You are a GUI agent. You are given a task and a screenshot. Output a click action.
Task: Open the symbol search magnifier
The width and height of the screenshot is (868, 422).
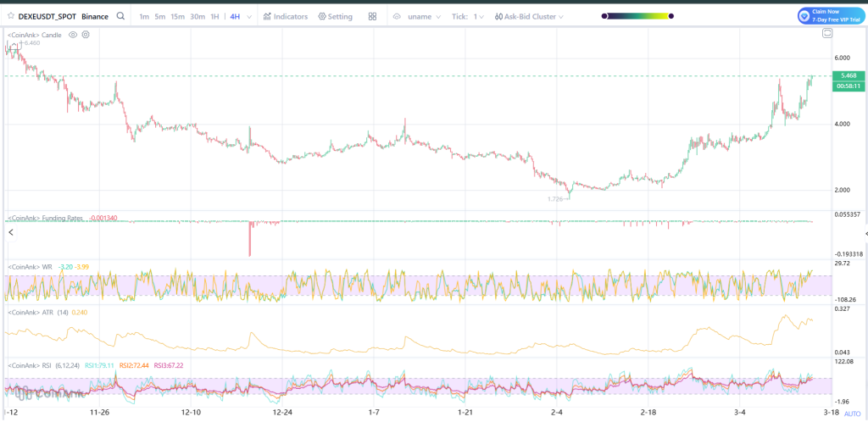pyautogui.click(x=121, y=16)
